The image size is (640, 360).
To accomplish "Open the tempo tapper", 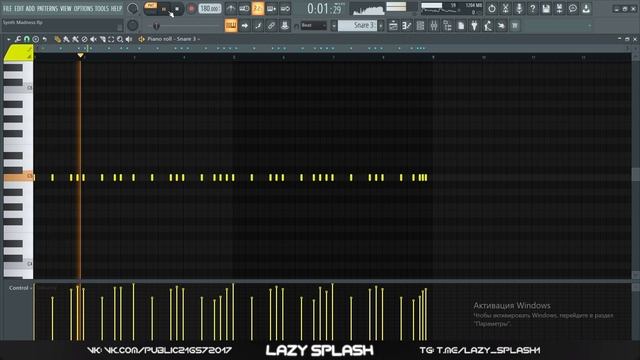I will (x=488, y=26).
